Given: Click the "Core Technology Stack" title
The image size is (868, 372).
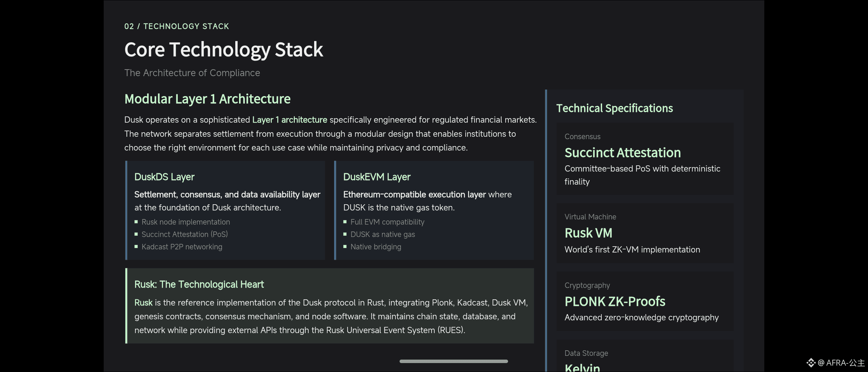Looking at the screenshot, I should tap(224, 50).
